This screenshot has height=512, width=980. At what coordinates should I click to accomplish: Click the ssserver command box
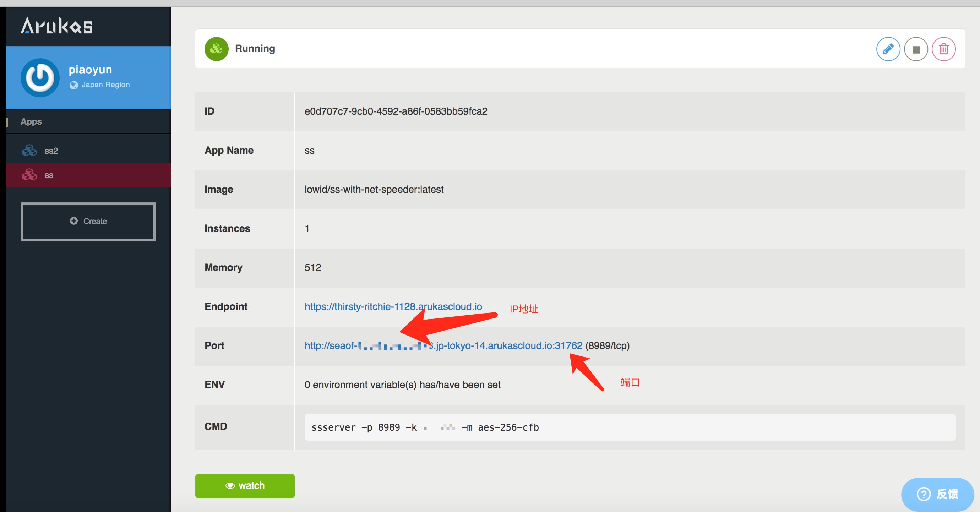tap(630, 427)
